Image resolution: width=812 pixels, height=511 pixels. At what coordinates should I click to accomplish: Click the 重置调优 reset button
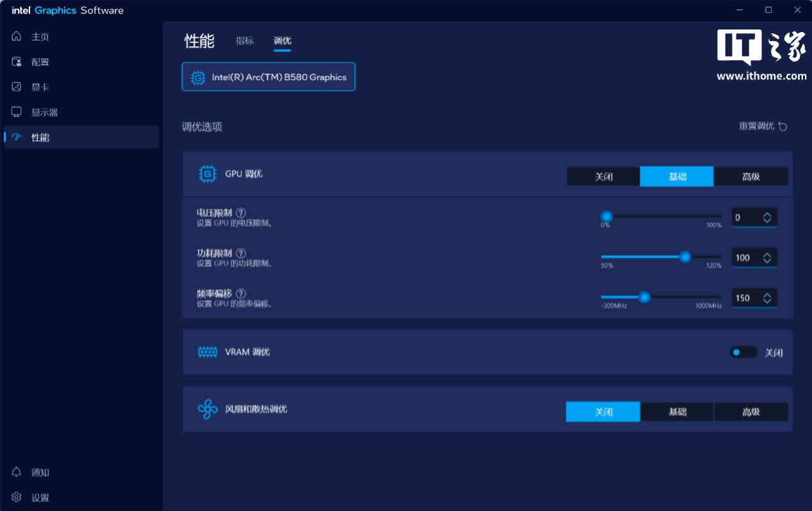[x=763, y=126]
